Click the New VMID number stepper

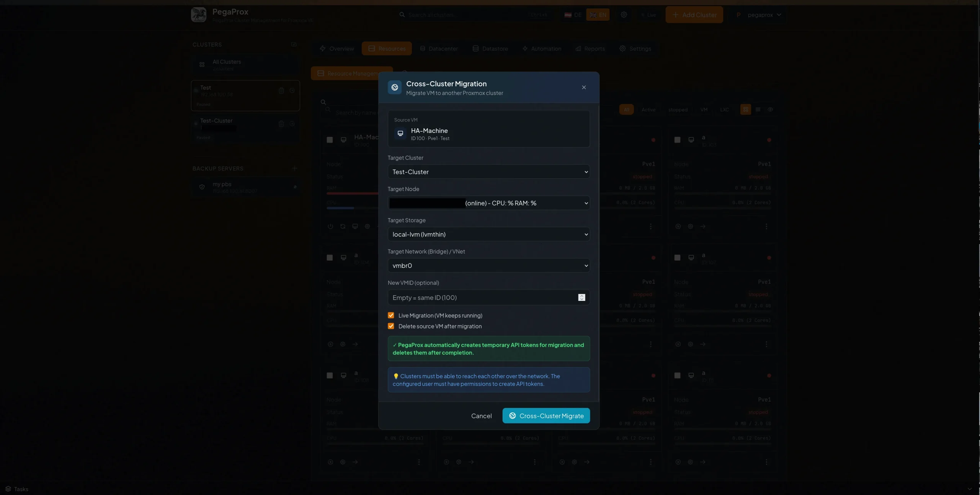coord(581,297)
